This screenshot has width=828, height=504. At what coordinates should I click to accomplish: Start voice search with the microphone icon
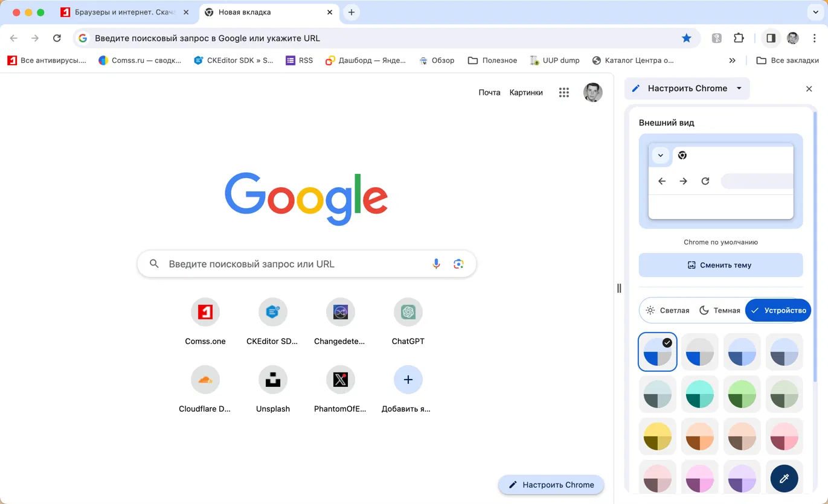[436, 264]
